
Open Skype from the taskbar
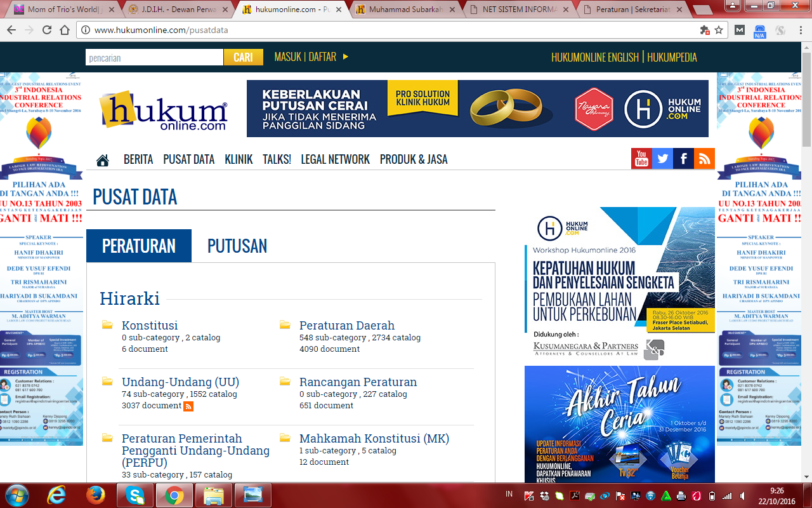tap(135, 495)
